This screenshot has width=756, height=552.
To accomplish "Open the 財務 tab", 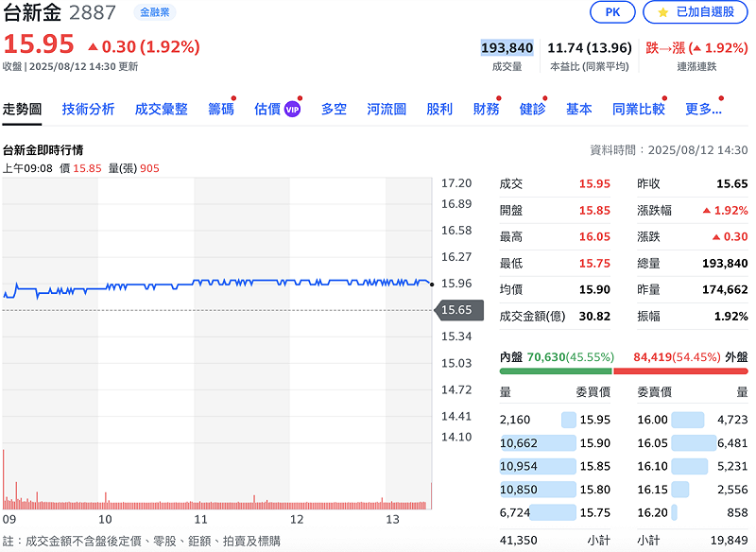I will click(x=486, y=110).
